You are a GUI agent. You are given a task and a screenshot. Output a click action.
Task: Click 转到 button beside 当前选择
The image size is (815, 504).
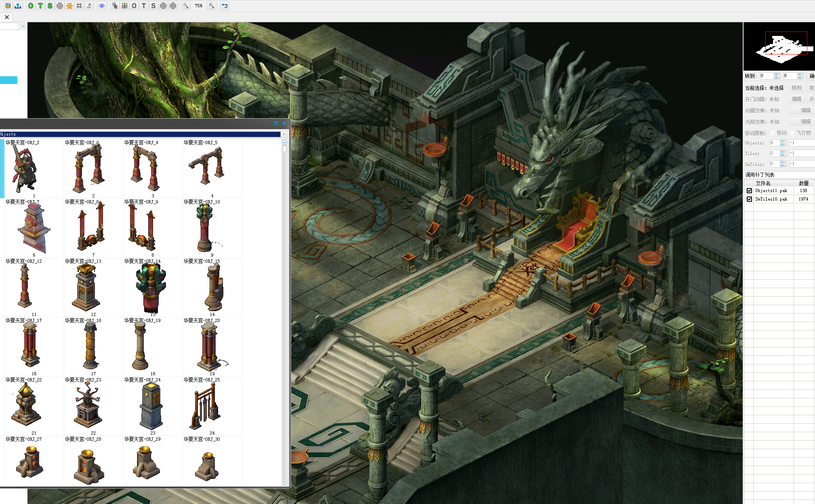coord(796,88)
